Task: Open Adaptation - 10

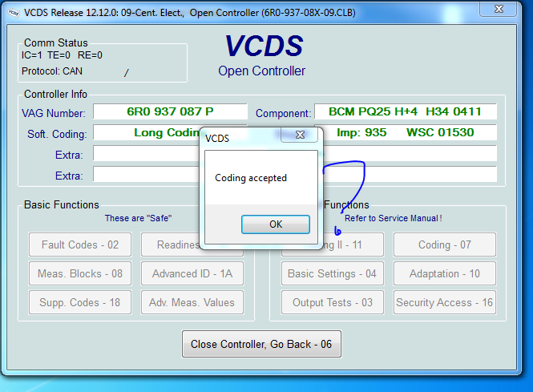Action: click(x=445, y=273)
